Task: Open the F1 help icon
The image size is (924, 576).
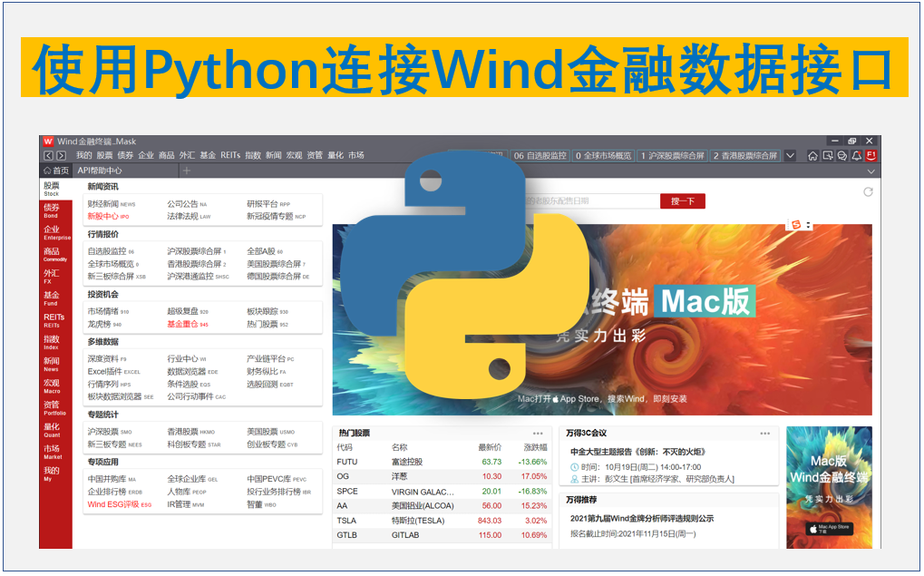Action: pyautogui.click(x=871, y=156)
